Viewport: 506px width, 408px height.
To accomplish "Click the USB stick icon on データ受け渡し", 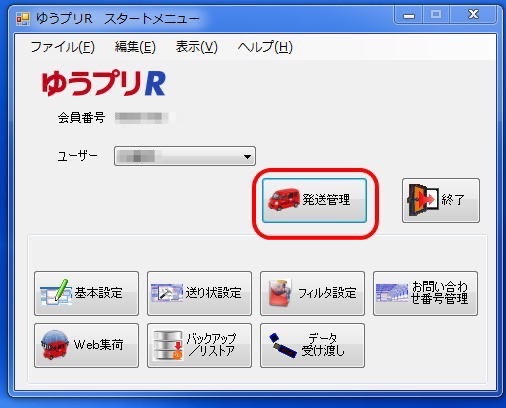I will click(283, 345).
